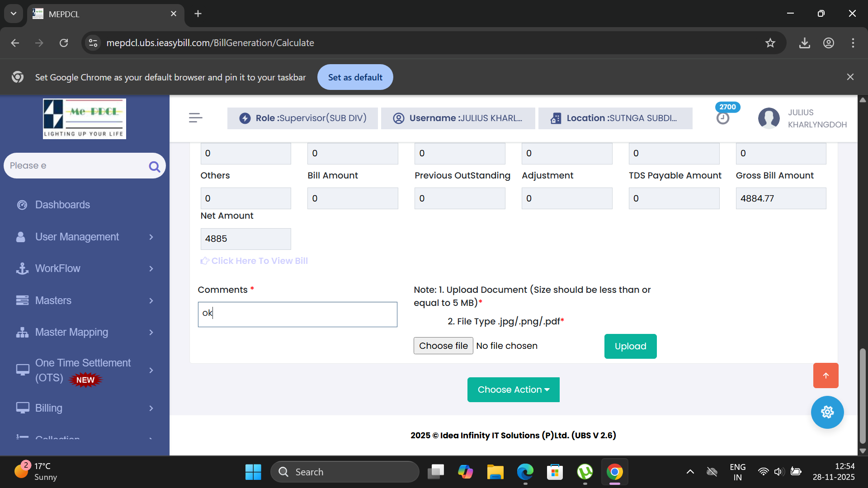Screen dimensions: 868x488
Task: Click the red scroll-to-top arrow button
Action: [826, 375]
